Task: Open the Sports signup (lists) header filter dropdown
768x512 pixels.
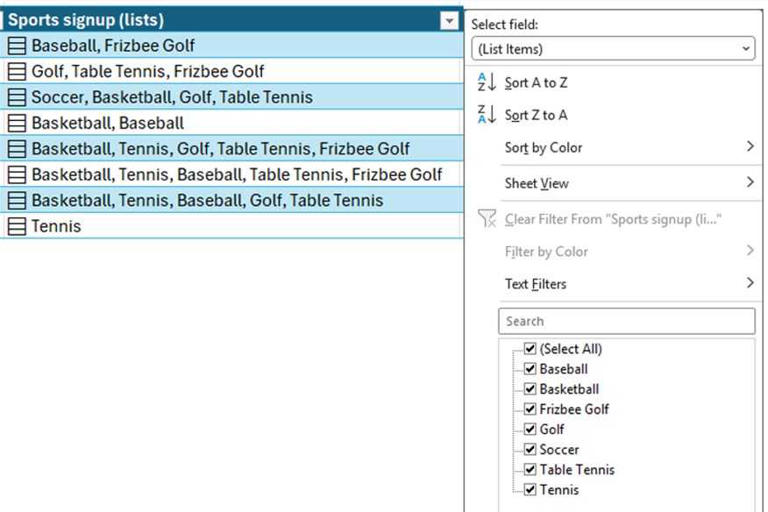Action: click(x=449, y=21)
